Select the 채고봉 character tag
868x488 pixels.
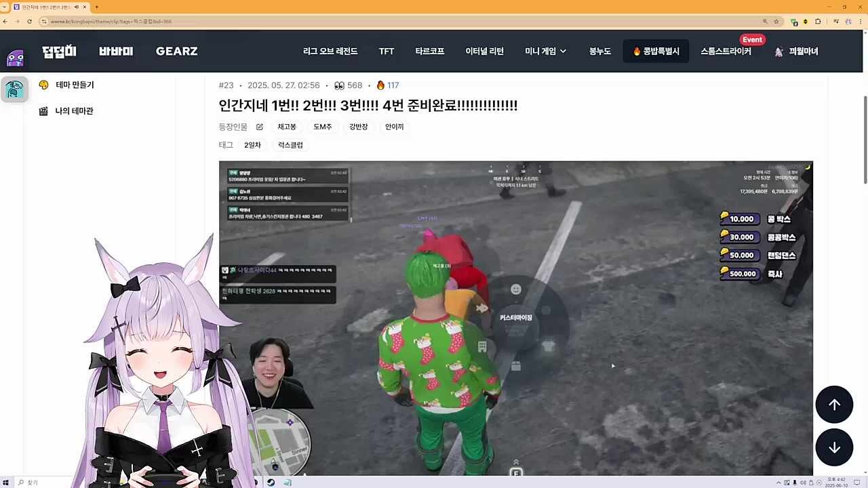coord(287,127)
